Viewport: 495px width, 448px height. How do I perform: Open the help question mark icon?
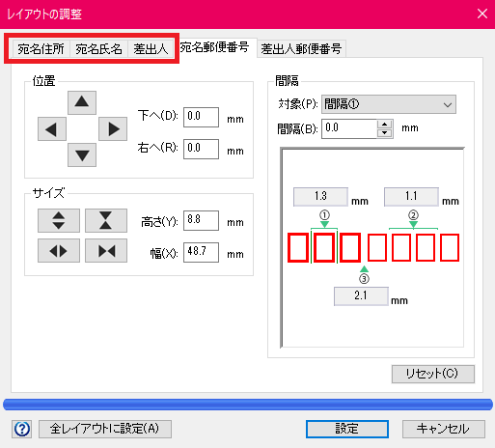click(x=22, y=429)
